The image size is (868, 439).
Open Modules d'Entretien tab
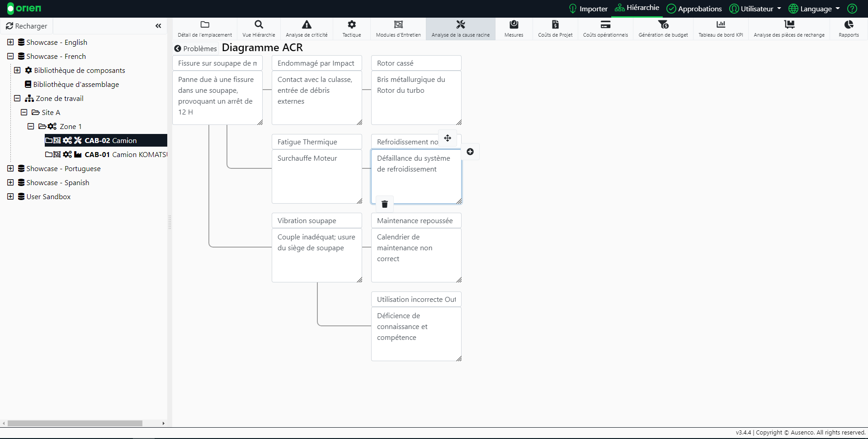(398, 29)
